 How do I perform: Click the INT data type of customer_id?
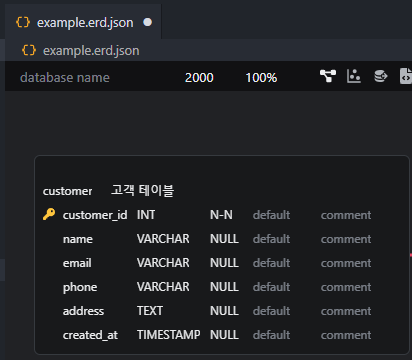click(146, 215)
